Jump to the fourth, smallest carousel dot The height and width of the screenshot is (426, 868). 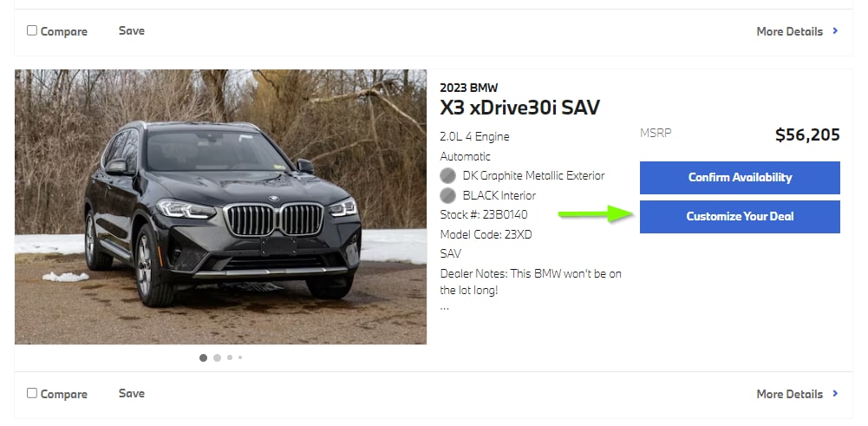pos(240,357)
